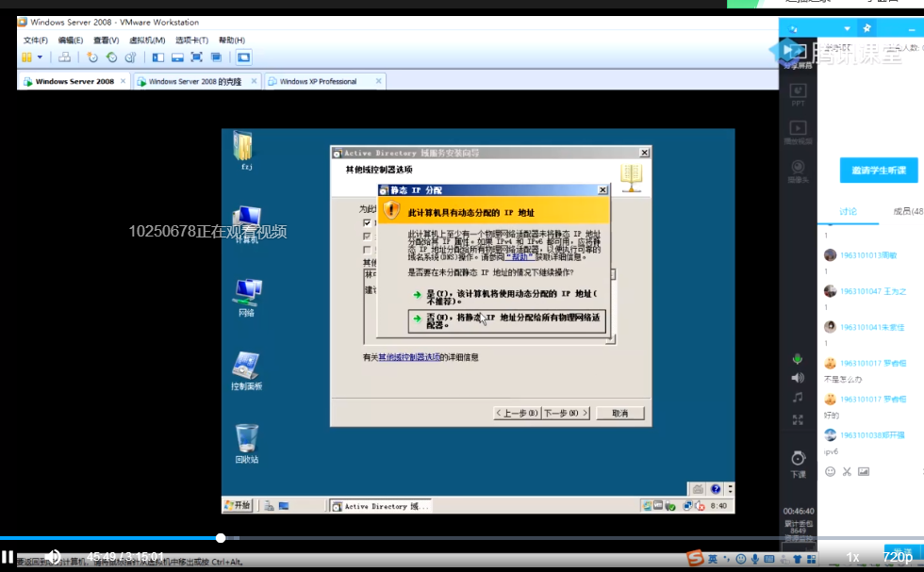Screen dimensions: 924x572
Task: Click 上一步(B) back button in the wizard
Action: pyautogui.click(x=517, y=413)
